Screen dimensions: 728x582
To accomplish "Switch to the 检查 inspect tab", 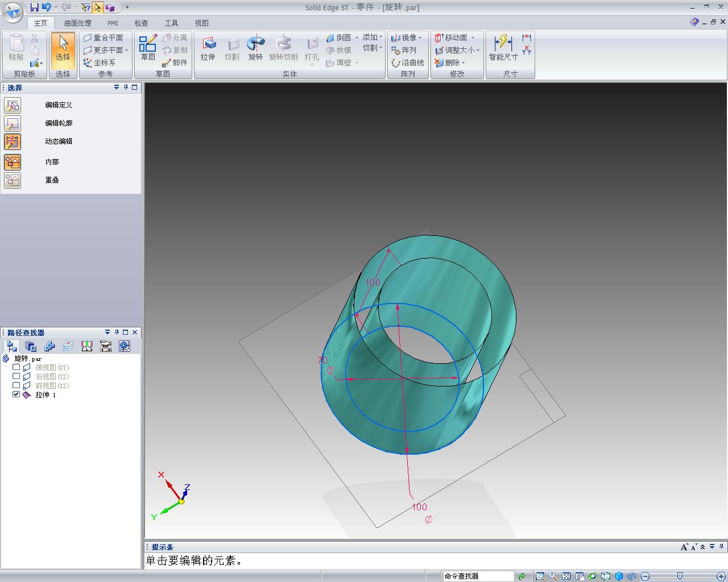I will [x=141, y=23].
